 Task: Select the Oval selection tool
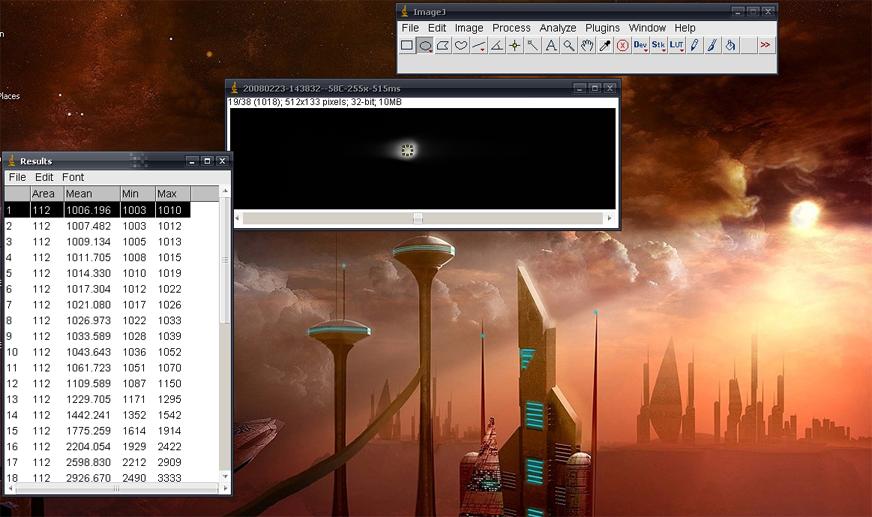pyautogui.click(x=425, y=45)
